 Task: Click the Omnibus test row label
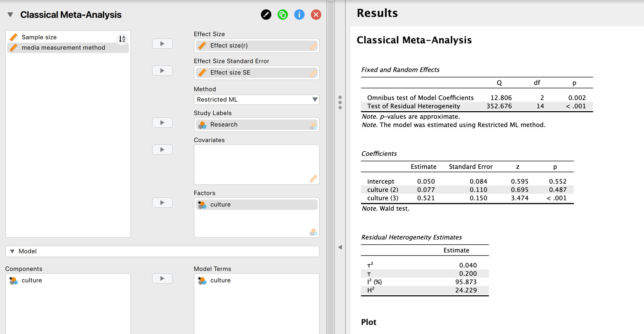tap(420, 98)
